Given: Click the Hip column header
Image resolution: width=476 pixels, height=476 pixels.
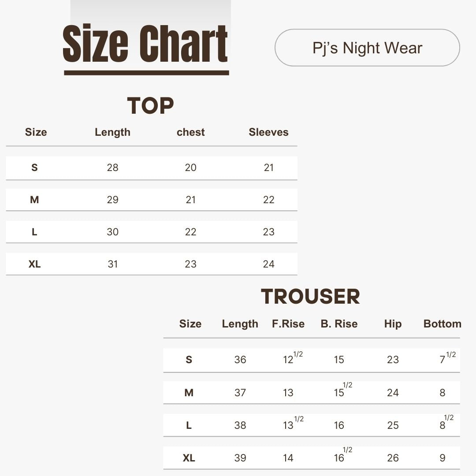Looking at the screenshot, I should coord(393,324).
